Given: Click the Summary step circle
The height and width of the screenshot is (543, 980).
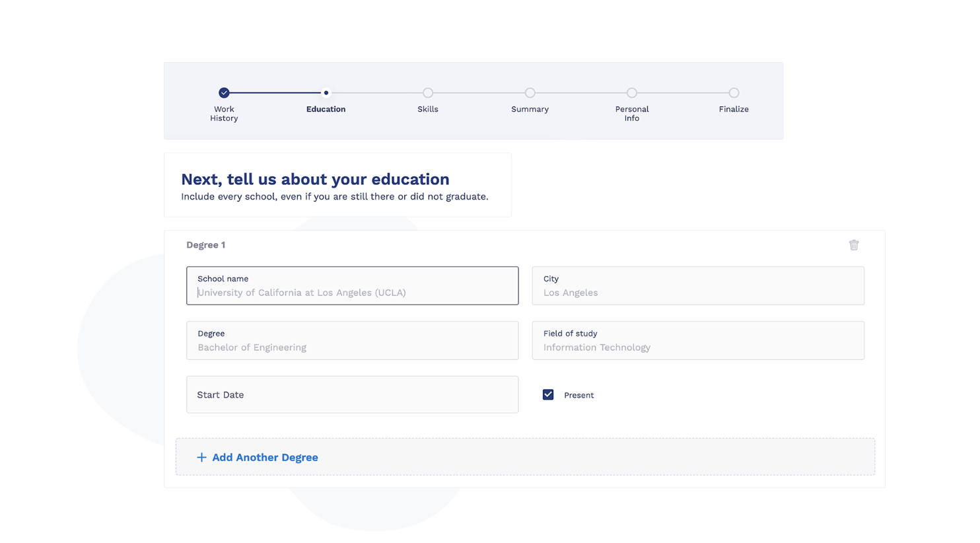Looking at the screenshot, I should tap(530, 92).
